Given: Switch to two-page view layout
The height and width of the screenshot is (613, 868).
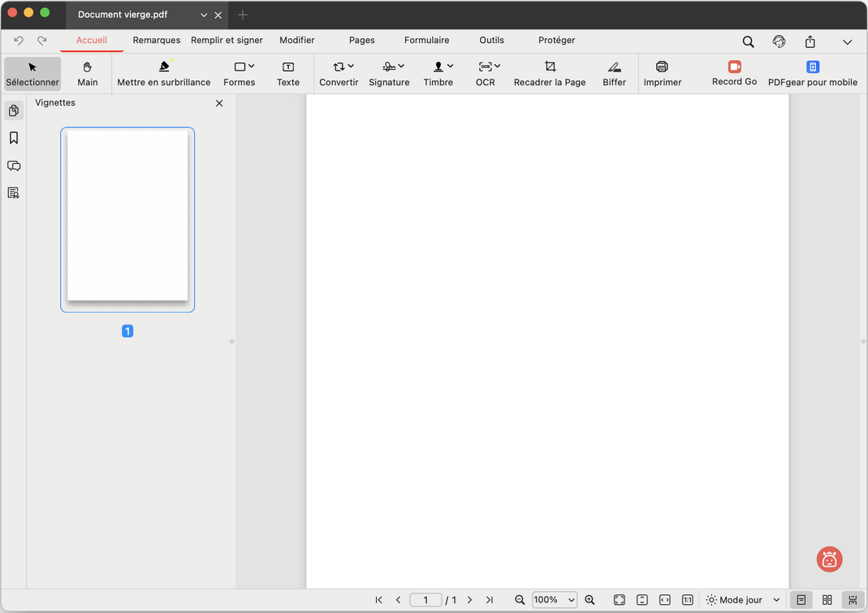Looking at the screenshot, I should pos(827,600).
